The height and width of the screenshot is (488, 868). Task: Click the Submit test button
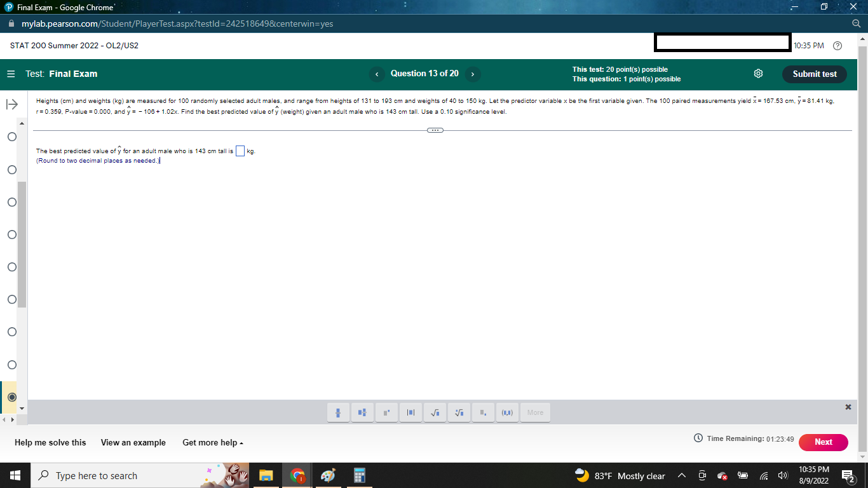[x=815, y=74]
